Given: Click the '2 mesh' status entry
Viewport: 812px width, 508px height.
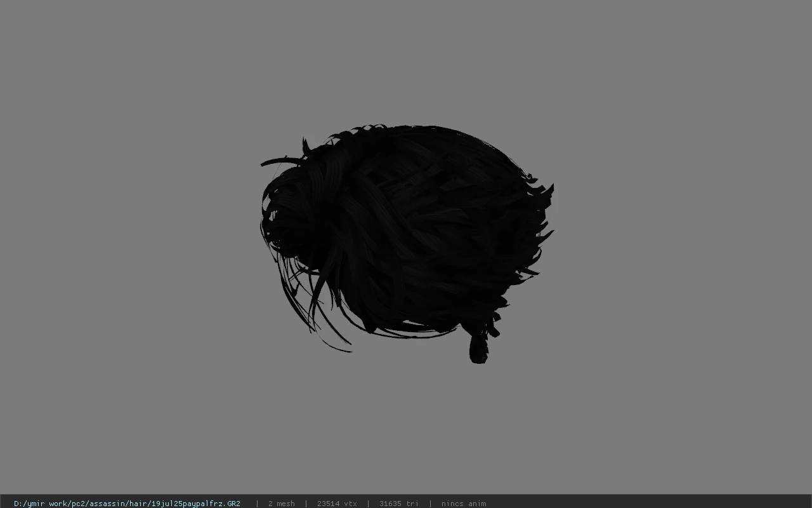Looking at the screenshot, I should [281, 504].
